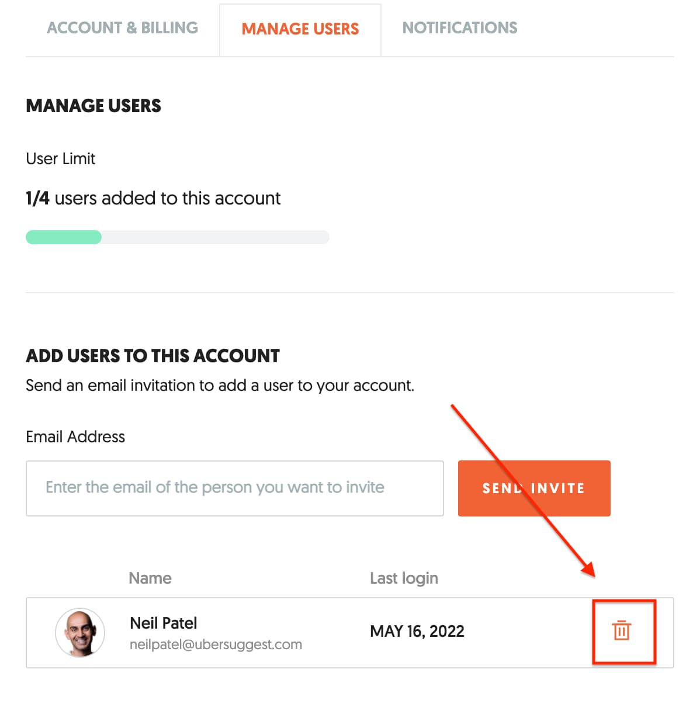Screen dimensions: 700x728
Task: Click Neil Patel's profile photo
Action: (x=80, y=633)
